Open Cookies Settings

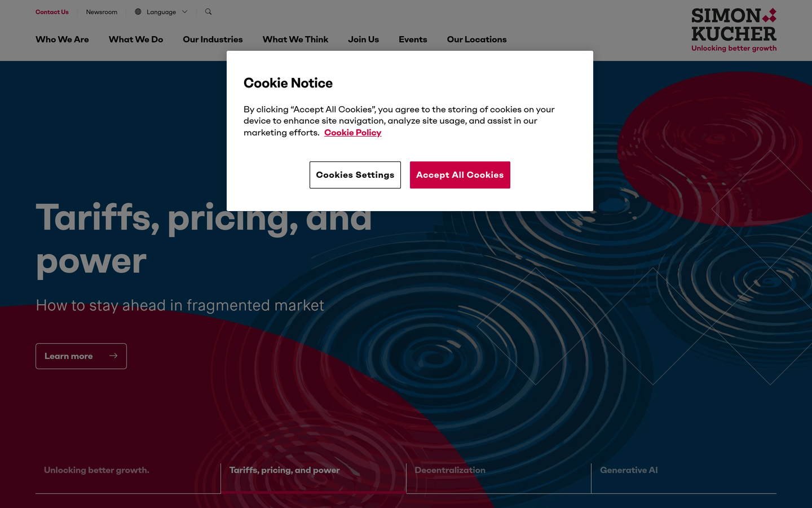point(355,175)
